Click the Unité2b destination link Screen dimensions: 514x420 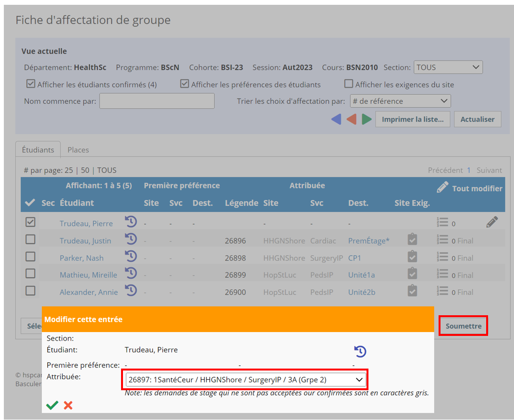pyautogui.click(x=362, y=292)
